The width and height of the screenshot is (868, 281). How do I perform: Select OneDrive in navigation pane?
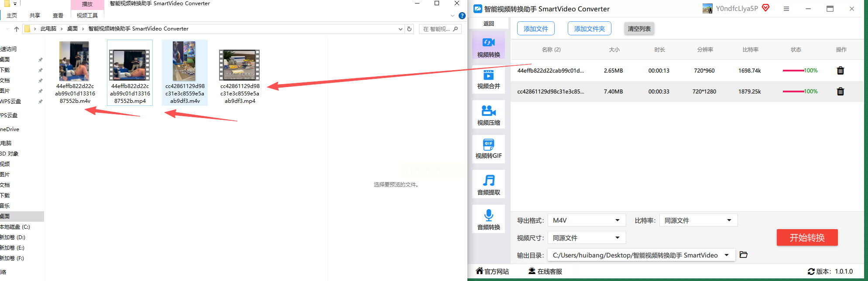[10, 129]
